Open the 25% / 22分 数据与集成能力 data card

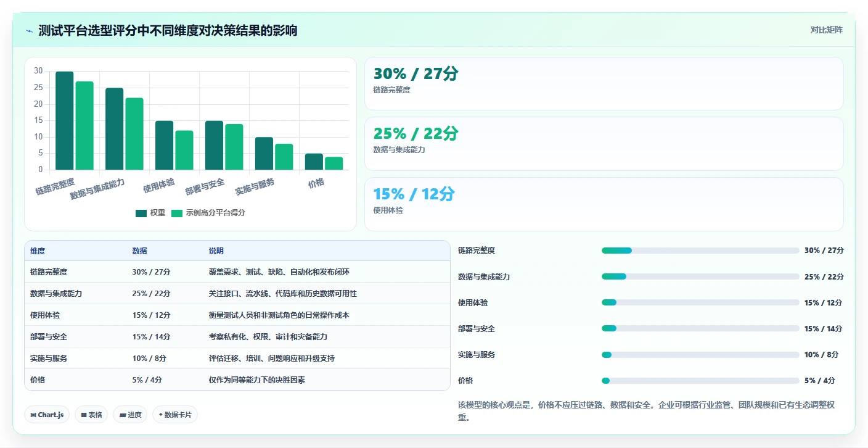604,144
